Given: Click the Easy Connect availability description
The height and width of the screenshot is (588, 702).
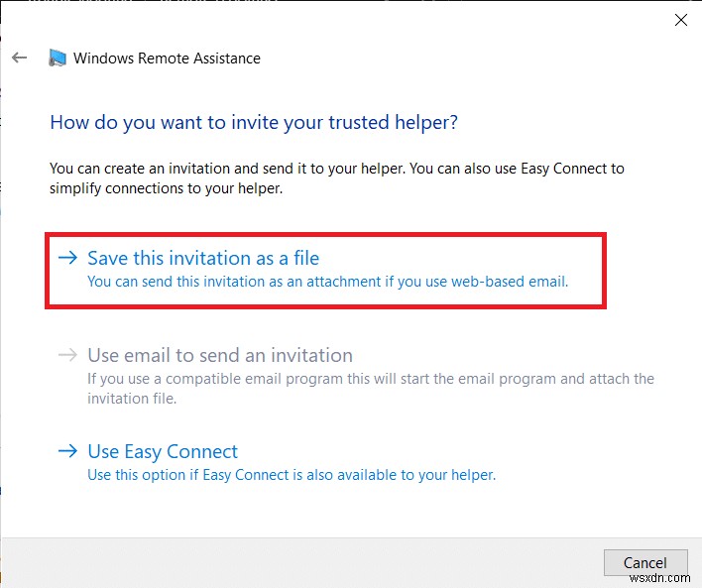Looking at the screenshot, I should [292, 475].
